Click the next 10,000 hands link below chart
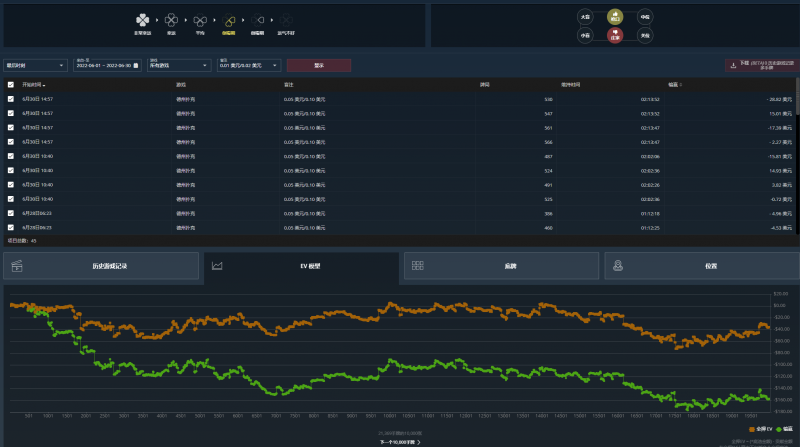Viewport: 800px width, 447px height. [x=400, y=441]
